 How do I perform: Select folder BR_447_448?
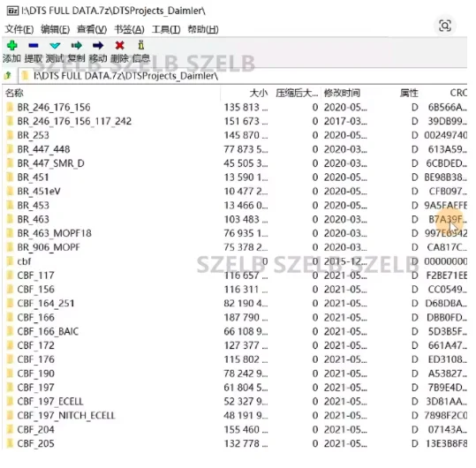click(43, 149)
